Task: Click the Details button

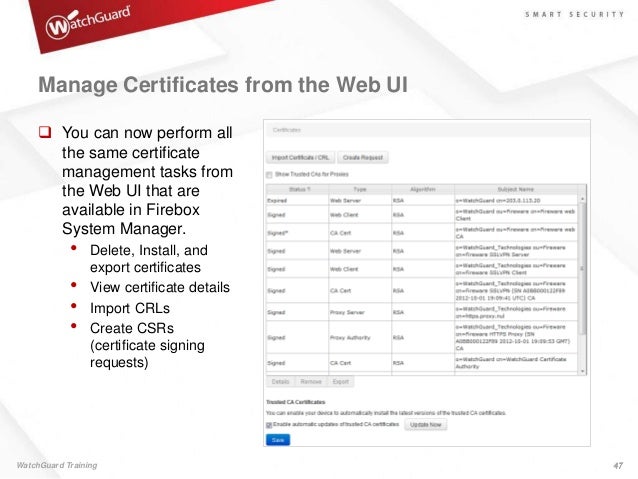Action: pyautogui.click(x=280, y=381)
